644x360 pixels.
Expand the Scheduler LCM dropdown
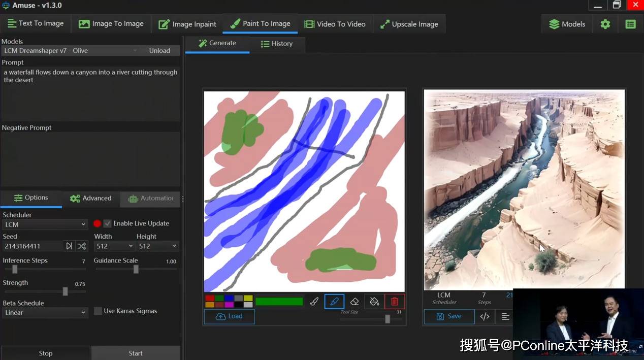(45, 224)
